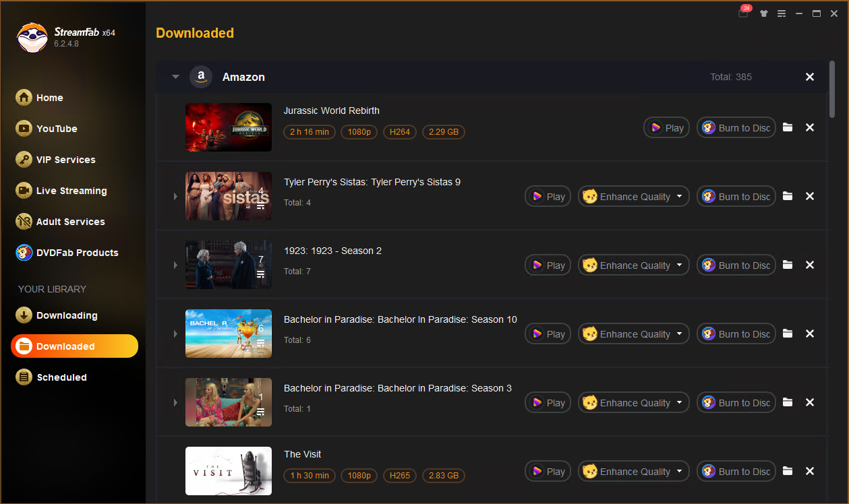Image resolution: width=849 pixels, height=504 pixels.
Task: Click the Amazon service logo icon
Action: coord(201,77)
